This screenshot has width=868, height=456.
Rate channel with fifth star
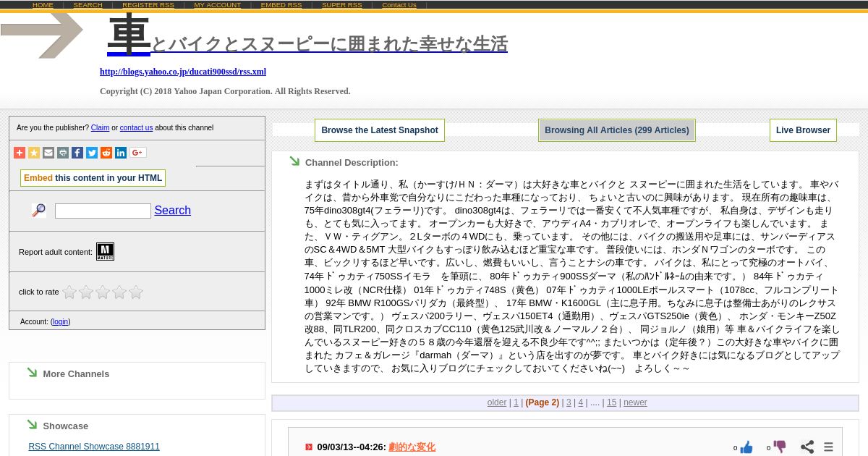coord(136,292)
